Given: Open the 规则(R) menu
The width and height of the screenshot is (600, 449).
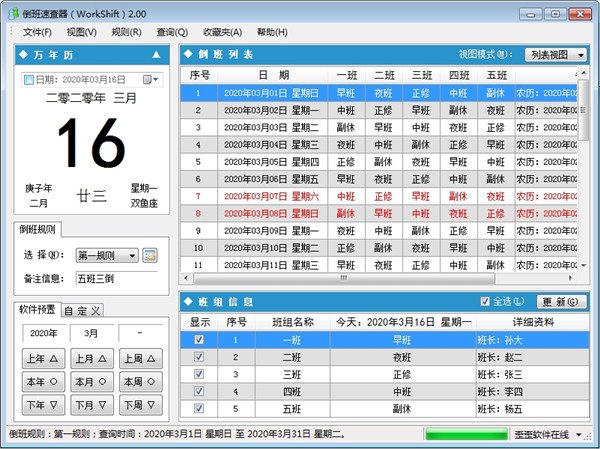Looking at the screenshot, I should [126, 32].
